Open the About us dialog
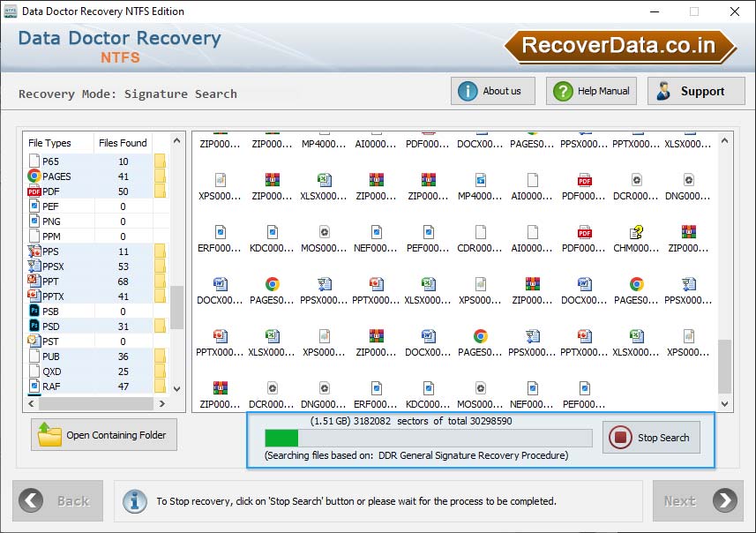756x533 pixels. [493, 91]
